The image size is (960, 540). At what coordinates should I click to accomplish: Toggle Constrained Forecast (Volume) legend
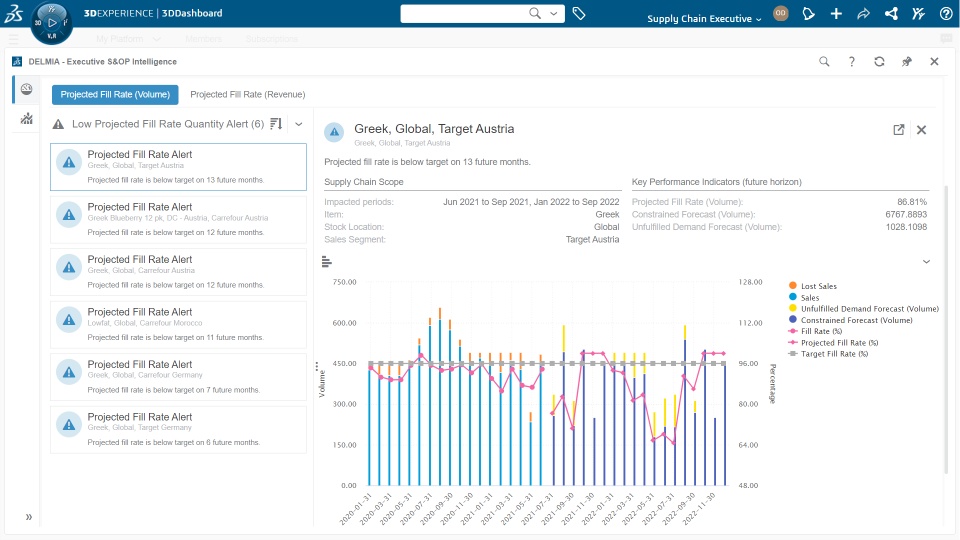850,320
